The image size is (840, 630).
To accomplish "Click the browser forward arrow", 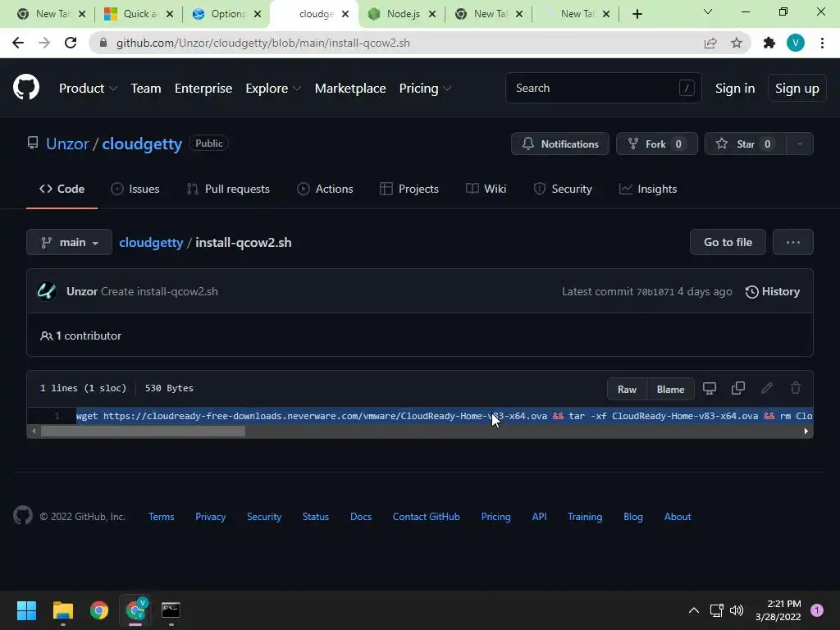I will 44,43.
